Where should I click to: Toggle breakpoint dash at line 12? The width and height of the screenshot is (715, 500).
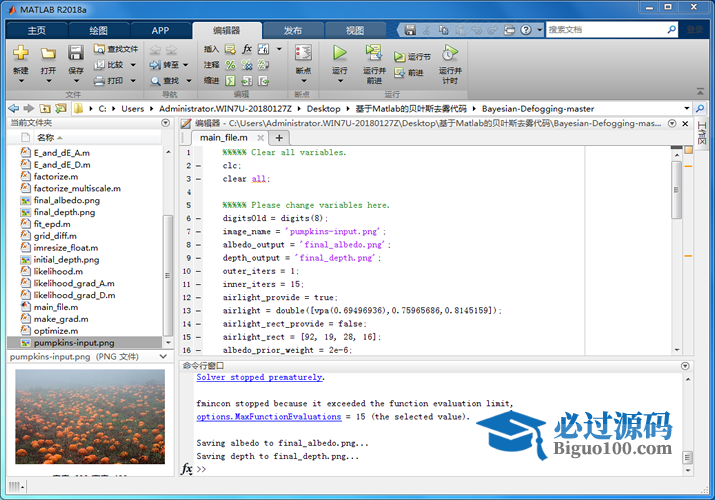pyautogui.click(x=198, y=297)
